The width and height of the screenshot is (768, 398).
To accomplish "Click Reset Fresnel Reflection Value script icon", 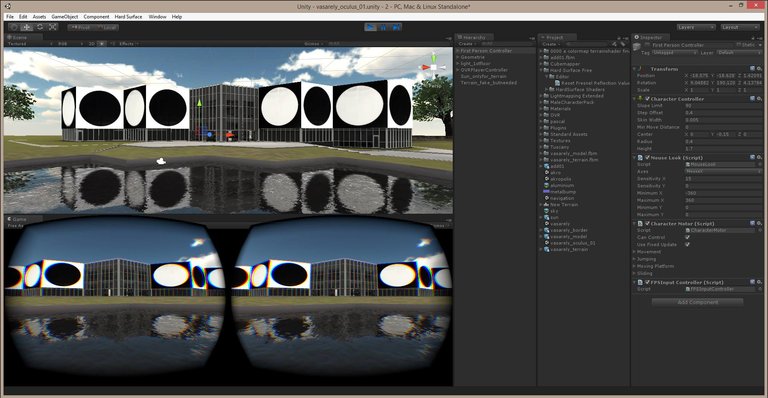I will (x=557, y=83).
